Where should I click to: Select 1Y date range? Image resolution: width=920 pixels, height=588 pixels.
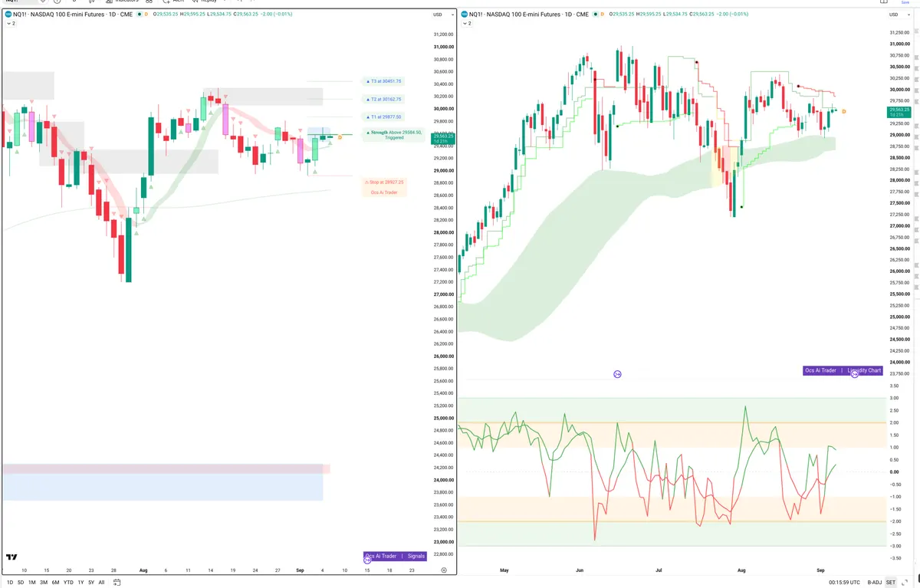[x=80, y=583]
